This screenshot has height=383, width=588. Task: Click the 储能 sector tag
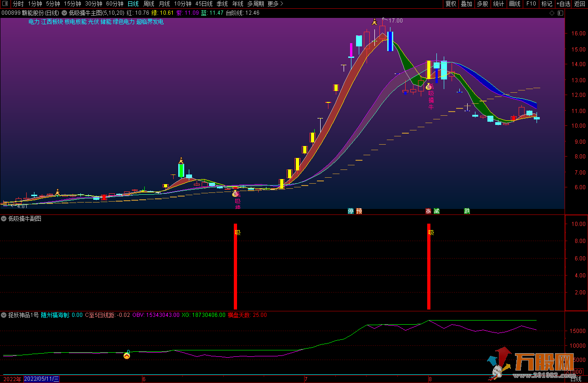point(106,22)
